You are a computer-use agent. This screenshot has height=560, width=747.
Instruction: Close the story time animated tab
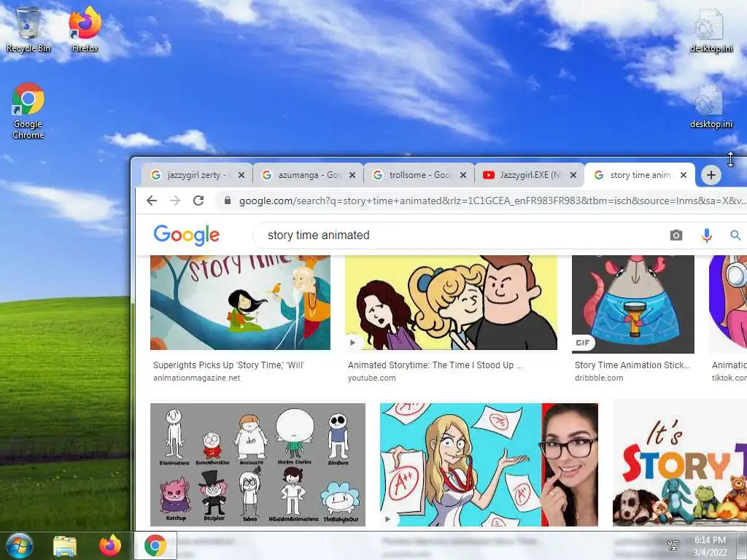(684, 175)
